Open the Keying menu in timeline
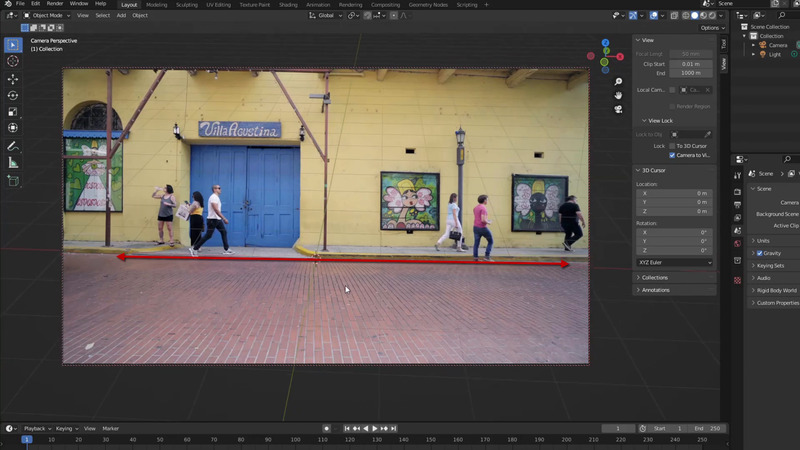This screenshot has height=450, width=800. tap(66, 428)
